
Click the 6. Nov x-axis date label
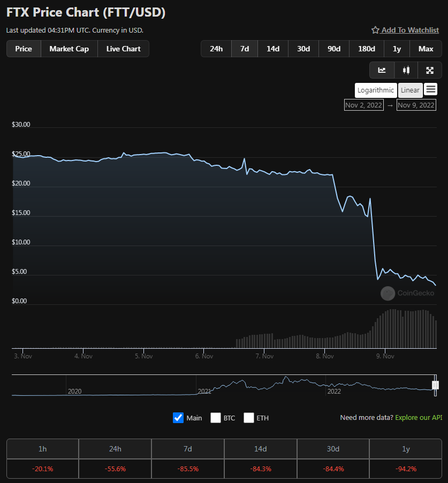(x=204, y=356)
